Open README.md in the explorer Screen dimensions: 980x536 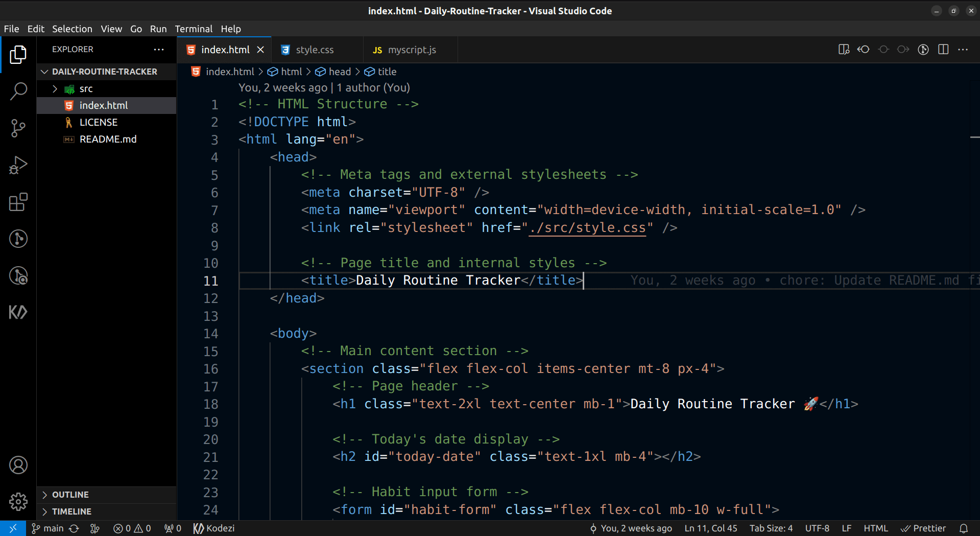coord(107,139)
